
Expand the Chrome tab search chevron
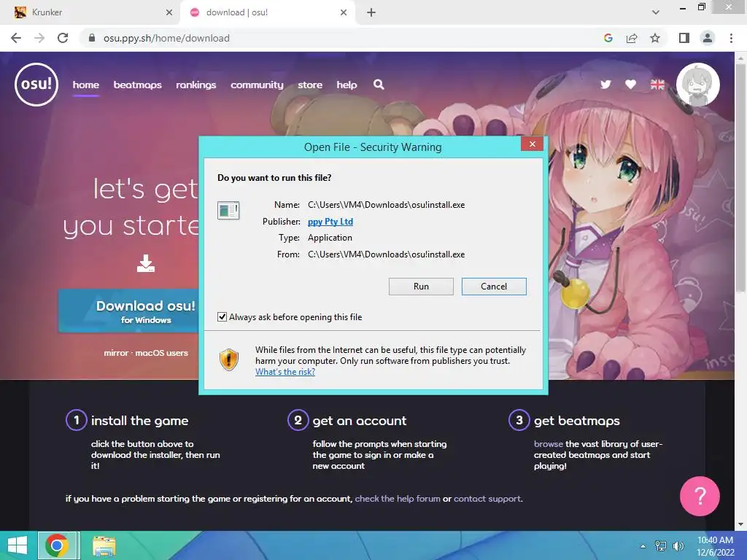(656, 12)
